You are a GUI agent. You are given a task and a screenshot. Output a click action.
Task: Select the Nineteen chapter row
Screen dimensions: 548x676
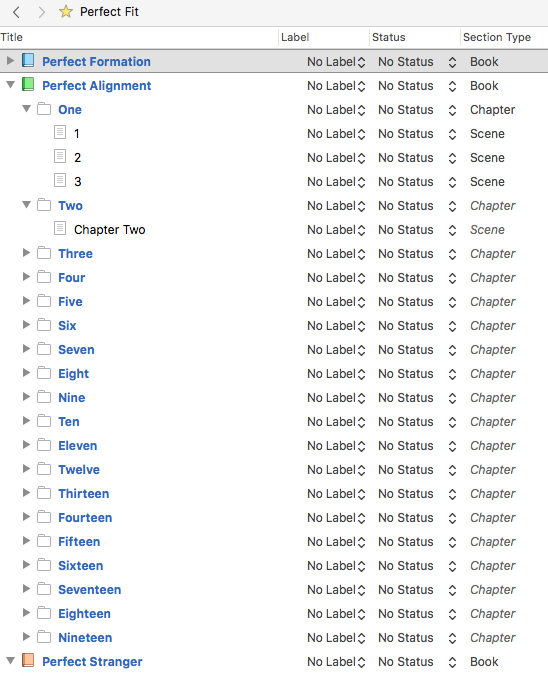point(274,637)
